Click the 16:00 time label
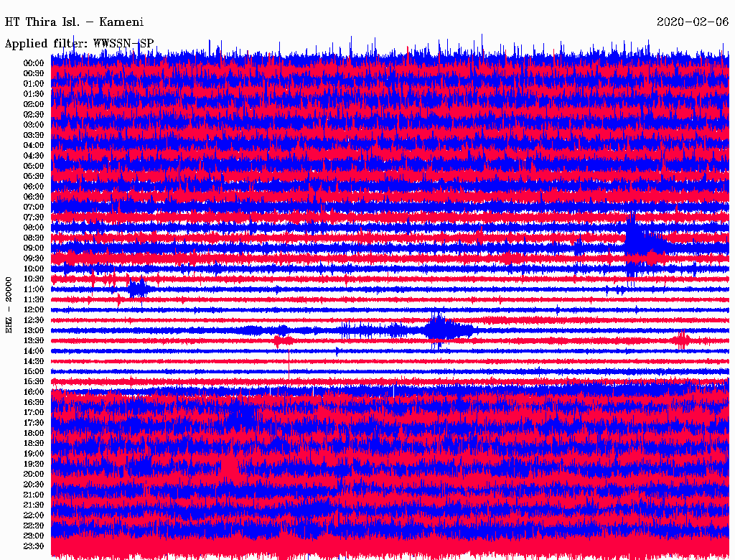Viewport: 735px width, 560px height. [x=34, y=392]
